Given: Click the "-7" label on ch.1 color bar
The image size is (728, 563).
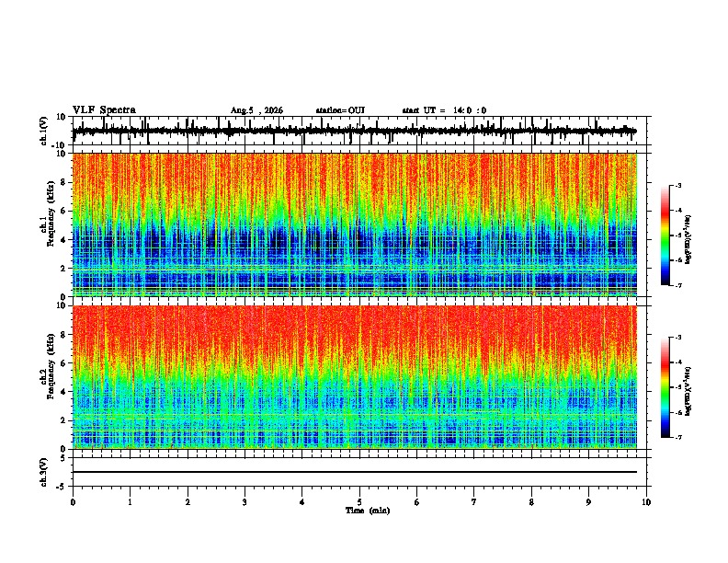Looking at the screenshot, I should click(677, 285).
